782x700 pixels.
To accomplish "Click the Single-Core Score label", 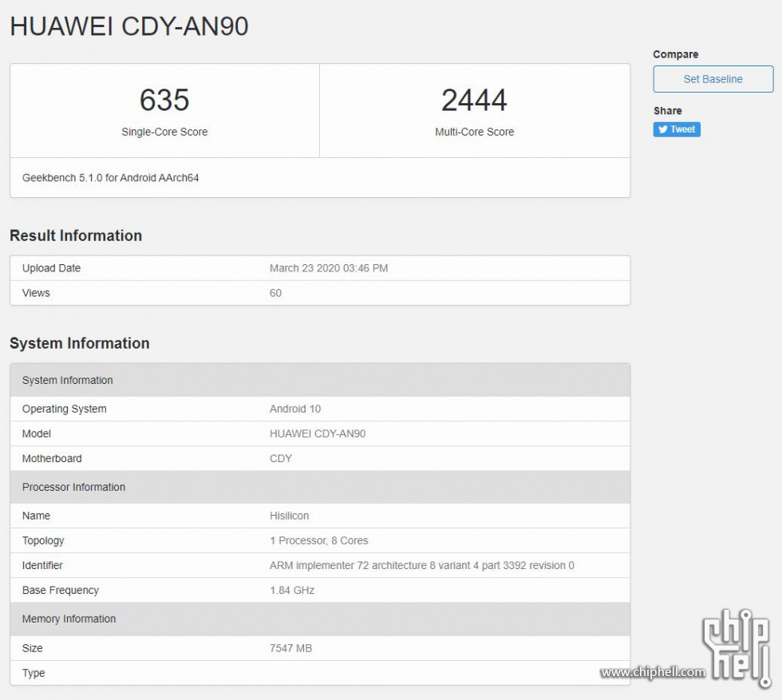I will (164, 132).
